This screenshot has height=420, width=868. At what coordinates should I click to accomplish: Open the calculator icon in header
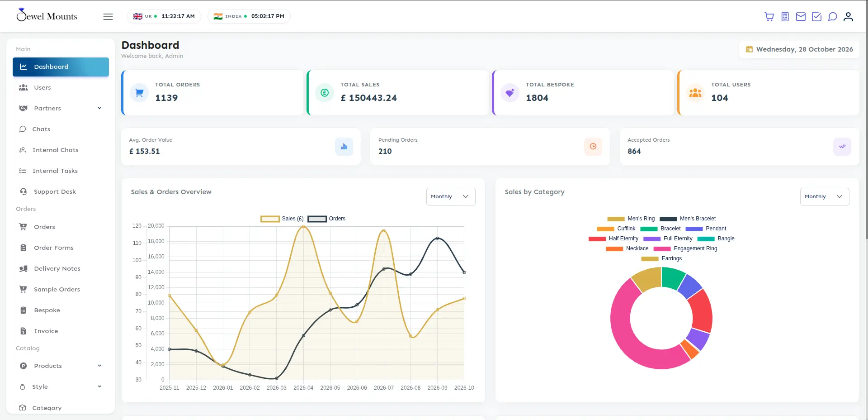coord(785,17)
